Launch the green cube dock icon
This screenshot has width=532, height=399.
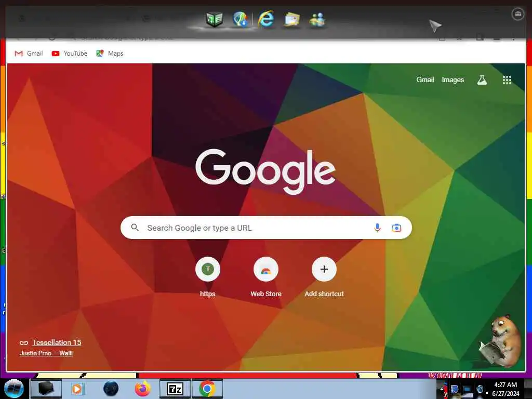(215, 19)
